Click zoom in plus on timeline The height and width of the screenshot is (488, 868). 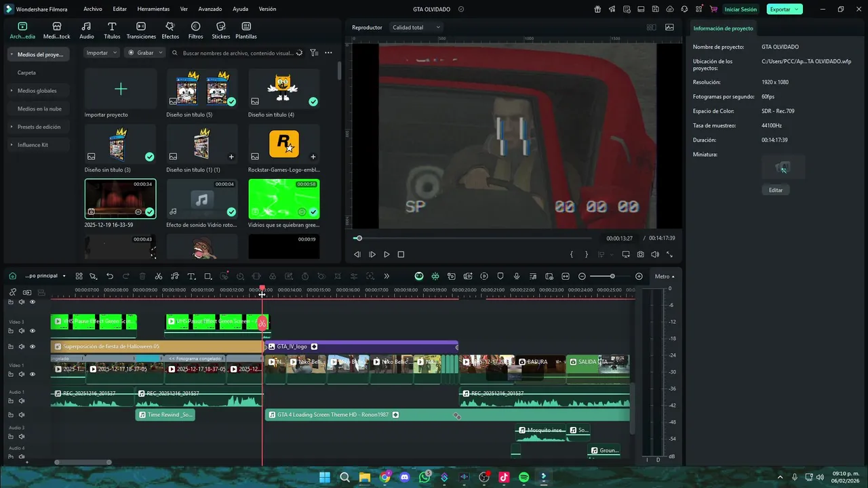point(639,277)
